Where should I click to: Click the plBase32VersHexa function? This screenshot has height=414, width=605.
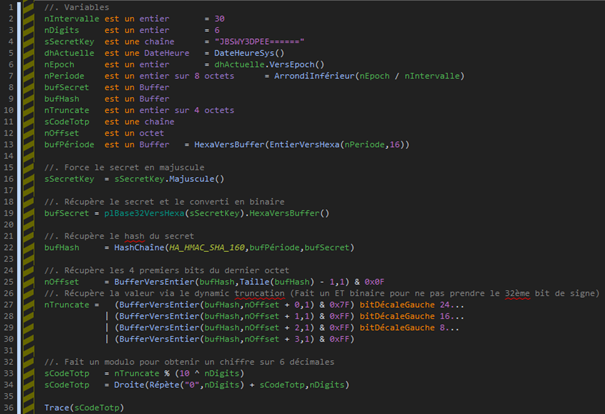[x=144, y=213]
